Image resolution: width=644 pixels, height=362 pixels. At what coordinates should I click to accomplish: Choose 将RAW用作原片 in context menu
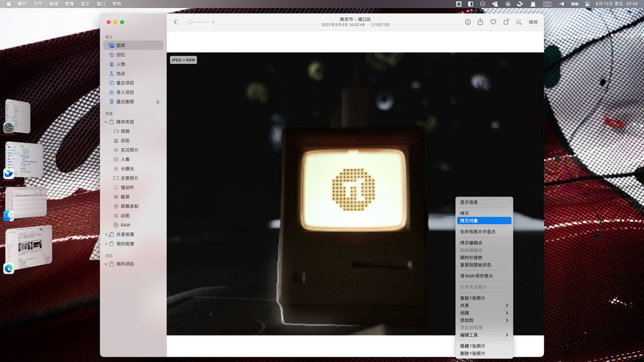click(x=484, y=276)
